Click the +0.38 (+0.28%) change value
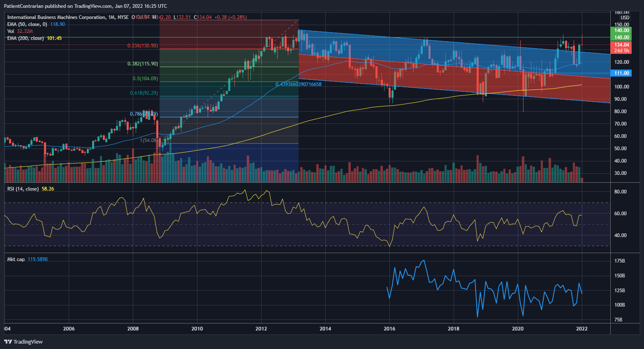The width and height of the screenshot is (644, 349). click(231, 17)
